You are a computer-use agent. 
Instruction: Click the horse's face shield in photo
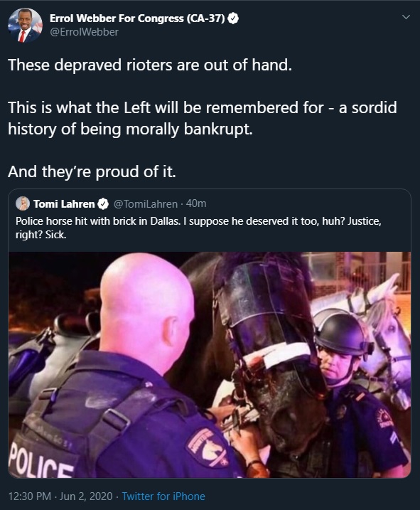(266, 302)
